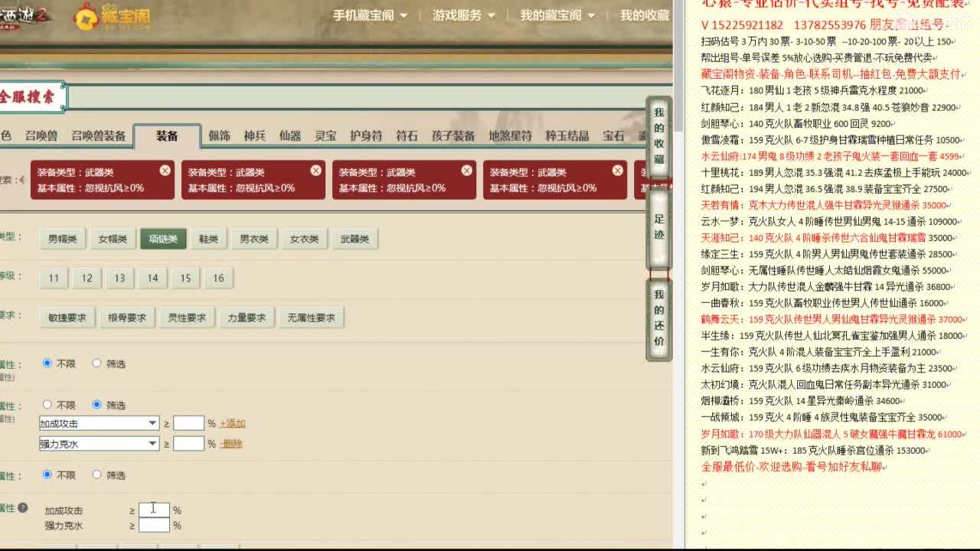Image resolution: width=980 pixels, height=551 pixels.
Task: Dismiss the rightmost 武器类 filter tag's X icon
Action: 617,171
